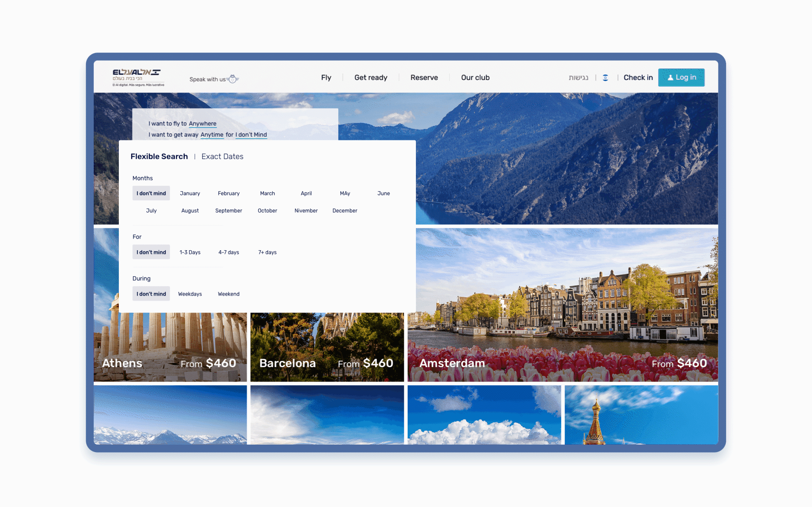This screenshot has width=812, height=507.
Task: Open the Amsterdam destination tile
Action: coord(562,330)
